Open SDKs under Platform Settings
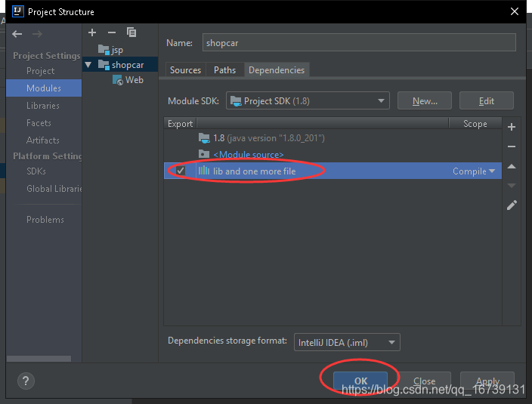 pos(36,171)
